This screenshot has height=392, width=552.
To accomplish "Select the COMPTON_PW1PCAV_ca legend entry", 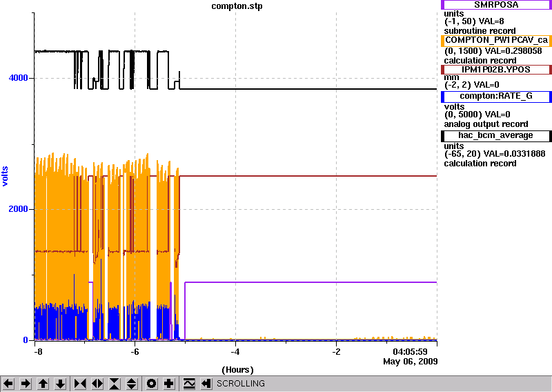I will point(496,41).
